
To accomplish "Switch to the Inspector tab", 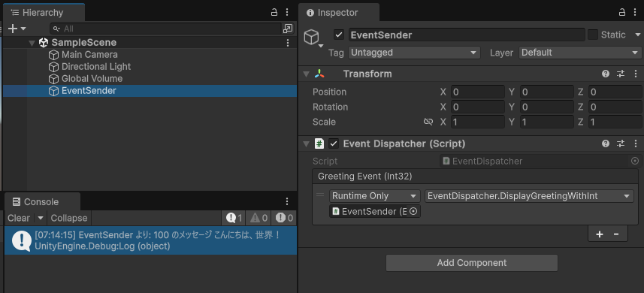I will (338, 13).
